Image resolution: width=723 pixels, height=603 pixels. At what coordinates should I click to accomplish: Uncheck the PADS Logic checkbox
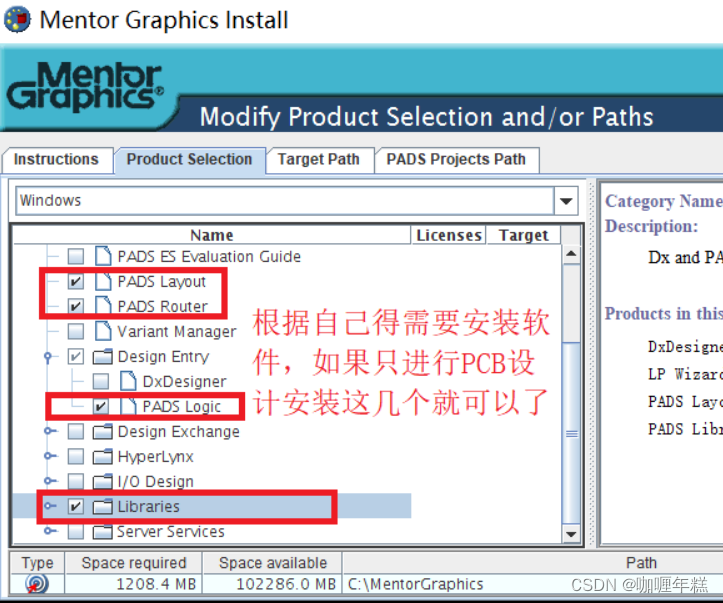click(101, 406)
